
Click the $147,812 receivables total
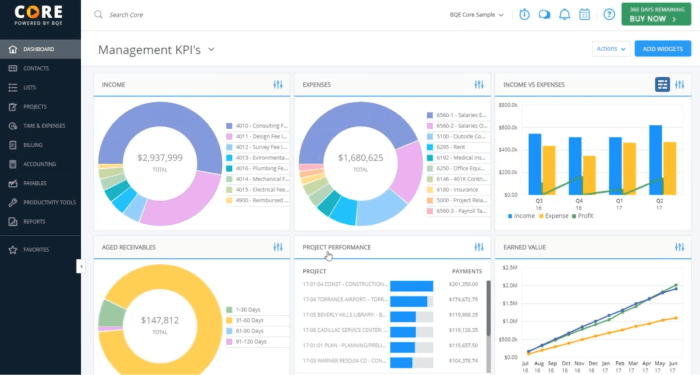[160, 320]
